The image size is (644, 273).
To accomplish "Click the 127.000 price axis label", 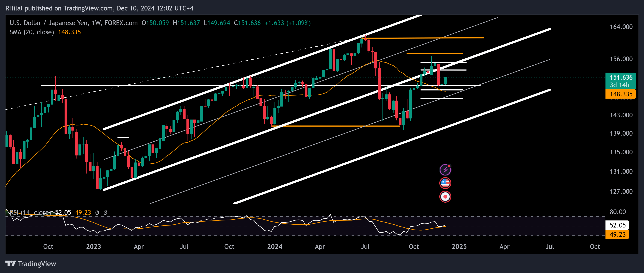I will [x=621, y=191].
